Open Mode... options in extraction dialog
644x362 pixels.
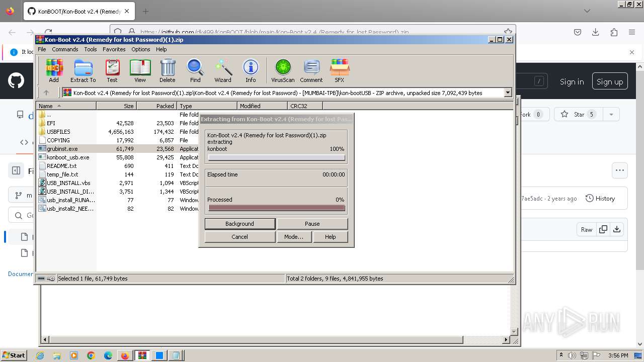tap(294, 237)
